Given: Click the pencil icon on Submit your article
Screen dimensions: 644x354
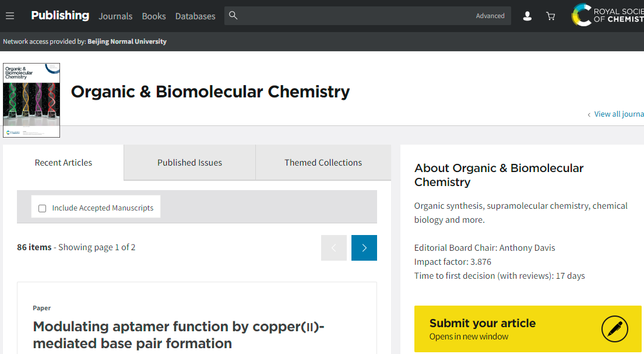Looking at the screenshot, I should [x=614, y=329].
